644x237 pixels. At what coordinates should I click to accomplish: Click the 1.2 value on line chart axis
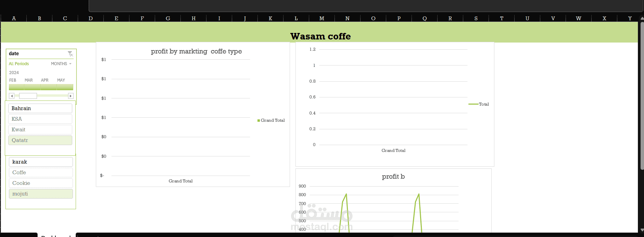313,49
